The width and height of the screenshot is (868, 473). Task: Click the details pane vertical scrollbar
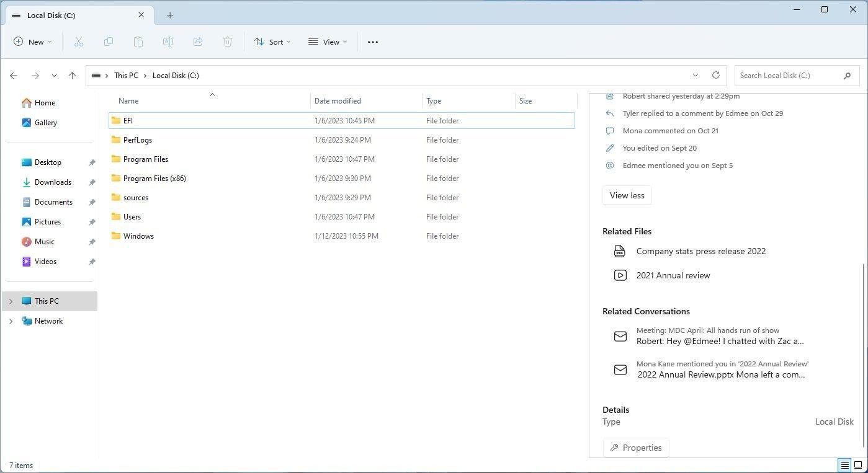coord(864,353)
